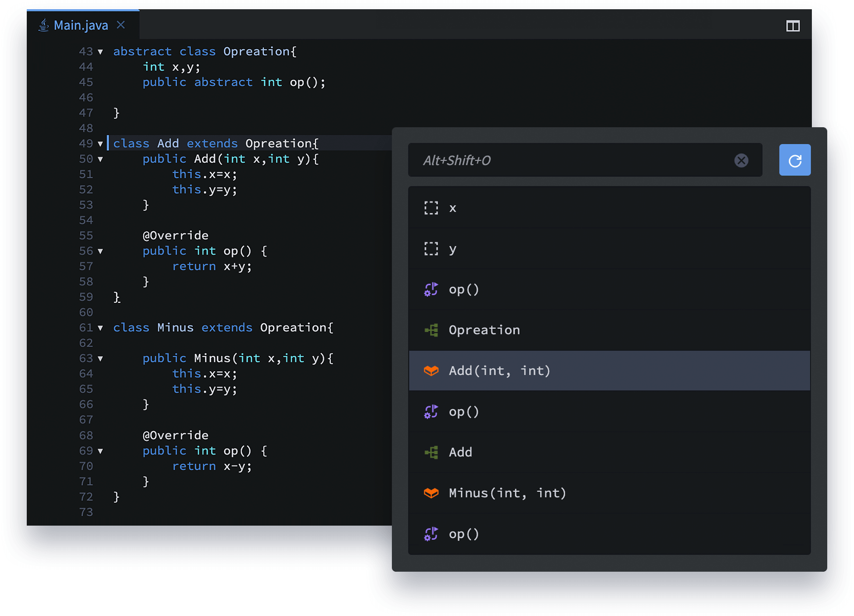854x616 pixels.
Task: Click the method icon of op() below Add(int, int)
Action: pos(431,412)
